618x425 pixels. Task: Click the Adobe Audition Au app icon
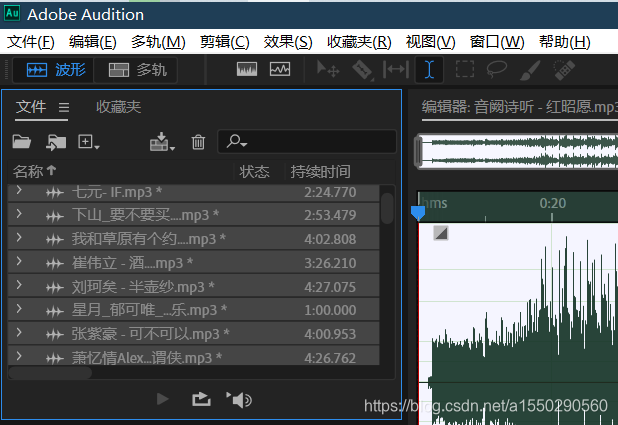(x=12, y=13)
